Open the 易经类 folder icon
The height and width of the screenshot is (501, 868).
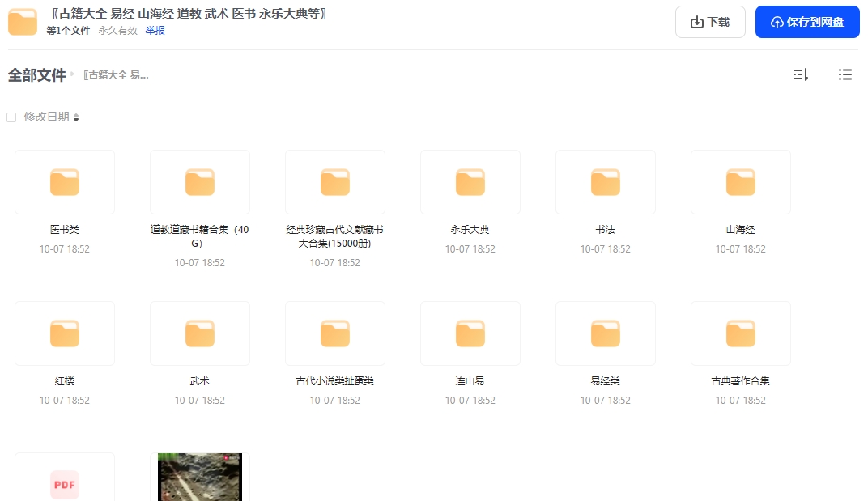click(x=605, y=333)
